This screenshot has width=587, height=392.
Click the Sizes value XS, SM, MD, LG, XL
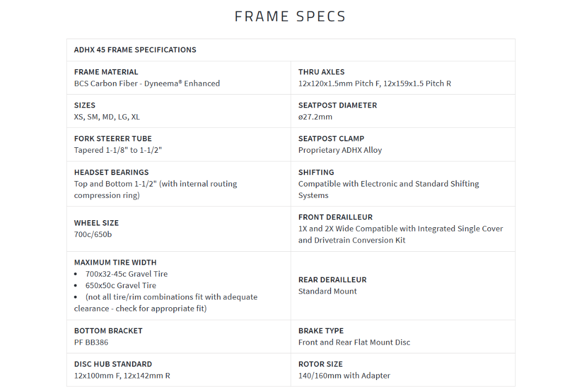point(107,117)
